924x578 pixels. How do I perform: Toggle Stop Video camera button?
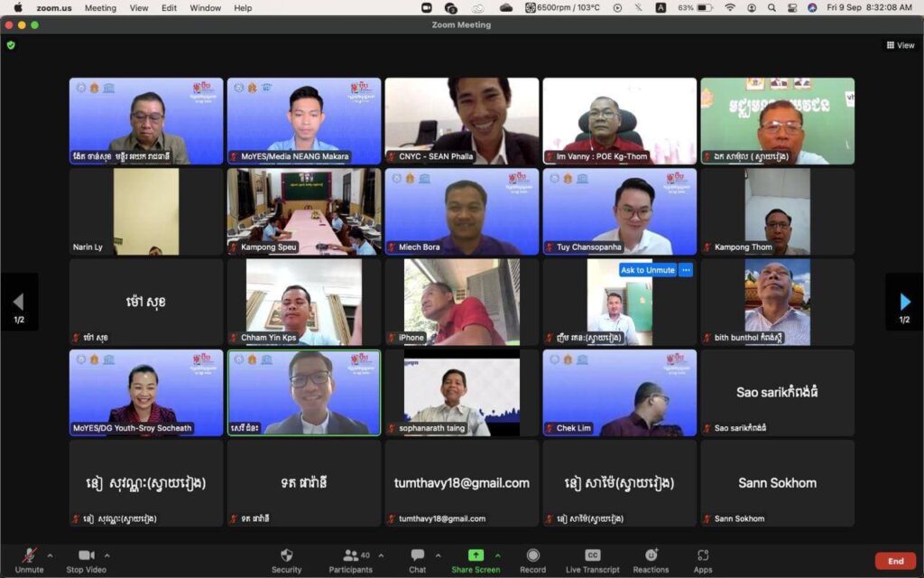(87, 555)
